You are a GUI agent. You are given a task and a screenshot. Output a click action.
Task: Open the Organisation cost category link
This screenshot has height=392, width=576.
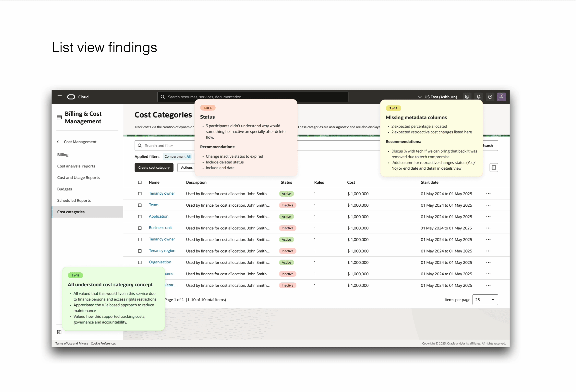click(160, 262)
